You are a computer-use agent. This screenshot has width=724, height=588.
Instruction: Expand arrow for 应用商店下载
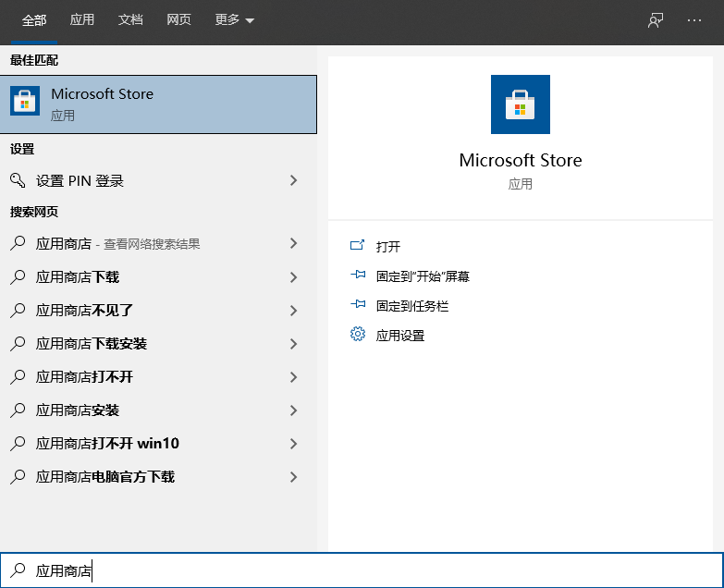293,277
